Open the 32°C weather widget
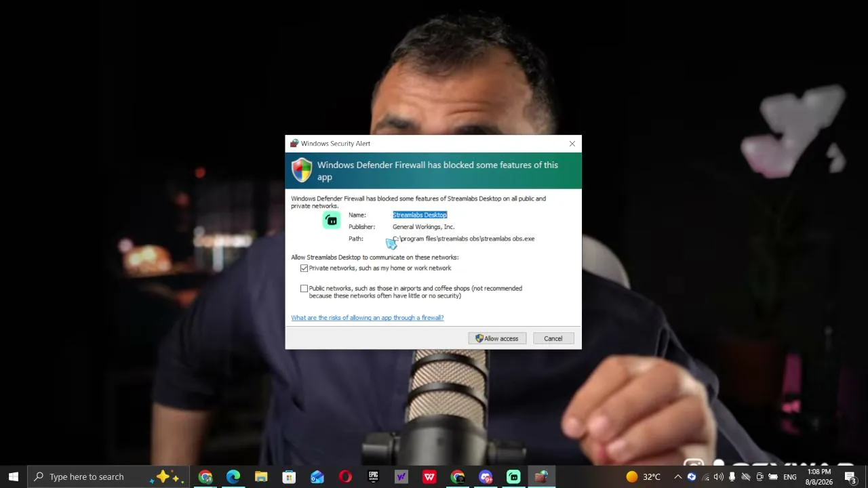This screenshot has width=868, height=488. [x=643, y=476]
